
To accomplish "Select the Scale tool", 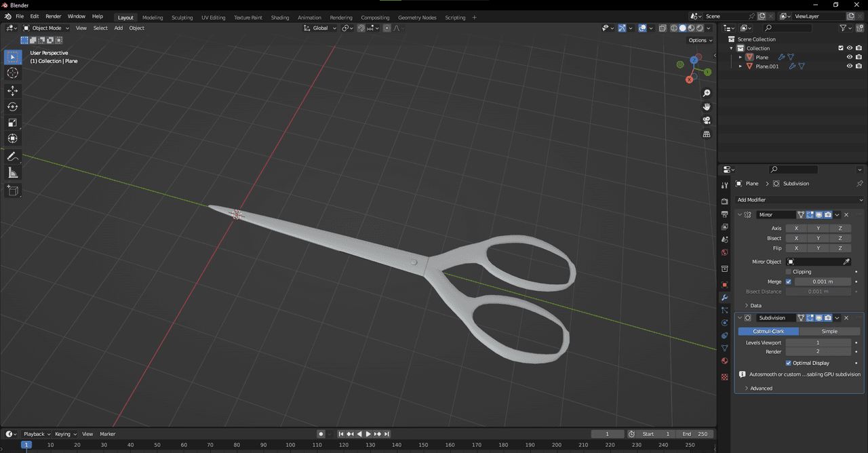I will tap(12, 123).
